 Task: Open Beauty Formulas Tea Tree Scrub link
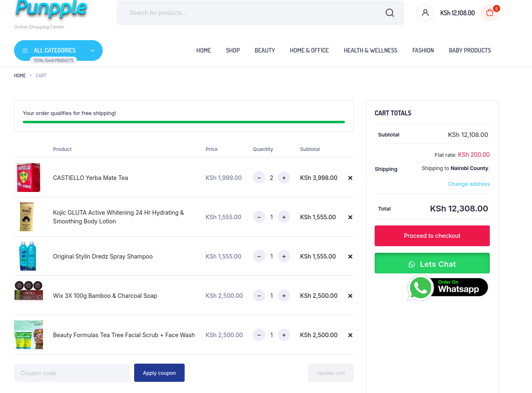pos(124,335)
